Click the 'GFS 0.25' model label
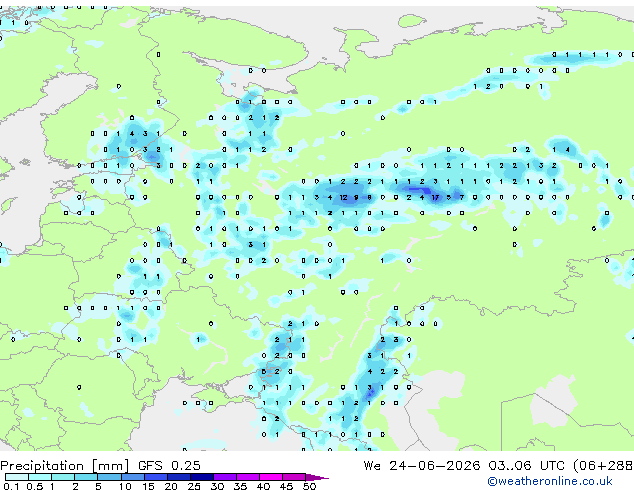The height and width of the screenshot is (490, 634). pos(169,466)
